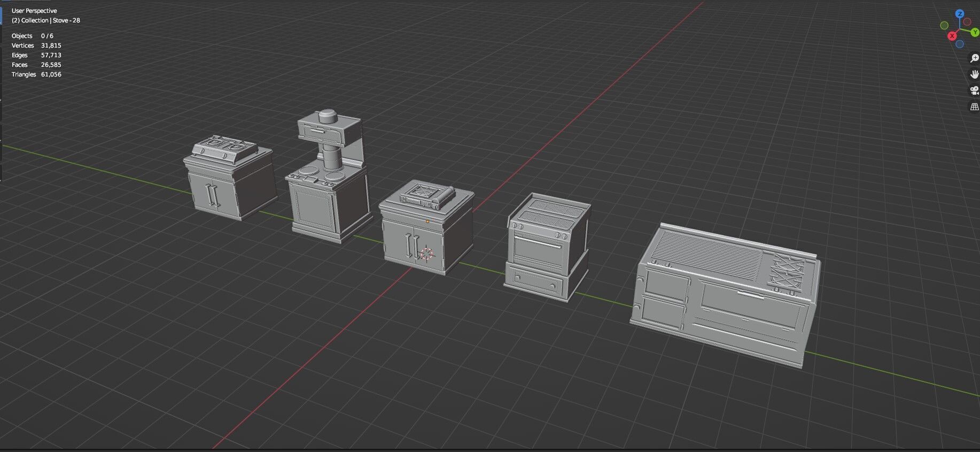Toggle perspective/orthographic grid icon
The height and width of the screenshot is (452, 980).
975,107
